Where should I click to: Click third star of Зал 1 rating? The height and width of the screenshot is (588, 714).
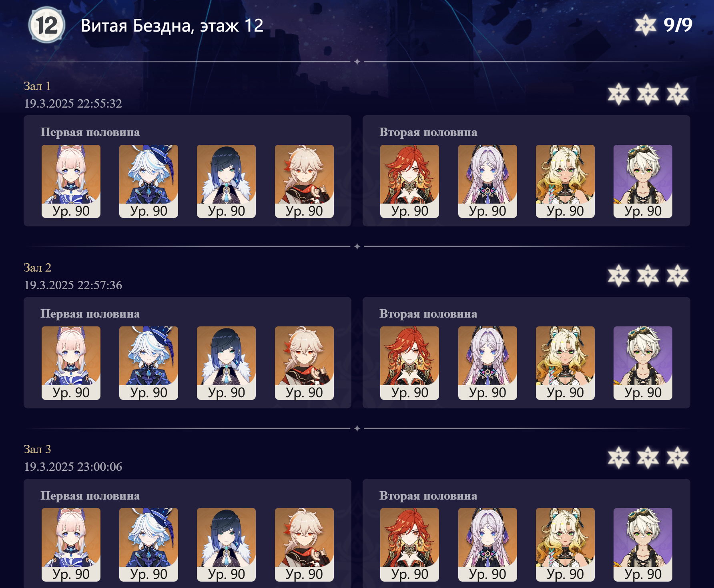tap(677, 94)
